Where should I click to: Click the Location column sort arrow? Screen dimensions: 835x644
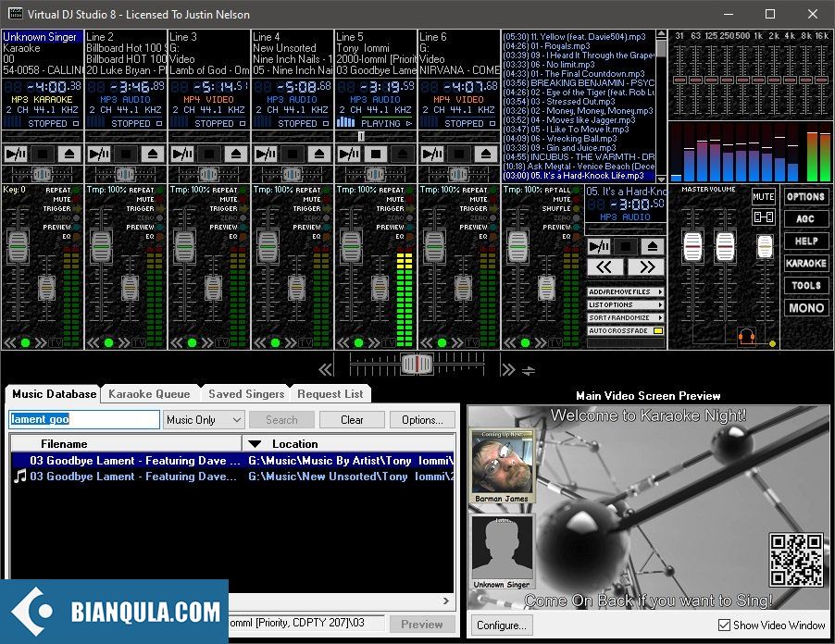255,444
